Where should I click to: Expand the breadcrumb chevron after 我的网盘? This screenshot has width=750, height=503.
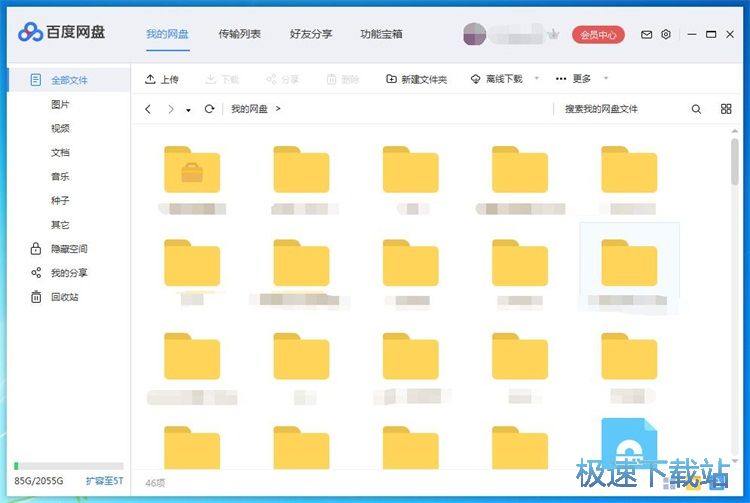pyautogui.click(x=278, y=109)
